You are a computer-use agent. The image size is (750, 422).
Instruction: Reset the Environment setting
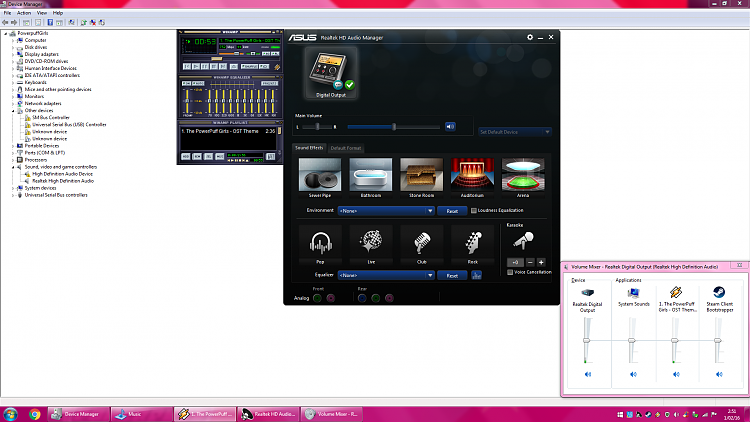click(452, 211)
